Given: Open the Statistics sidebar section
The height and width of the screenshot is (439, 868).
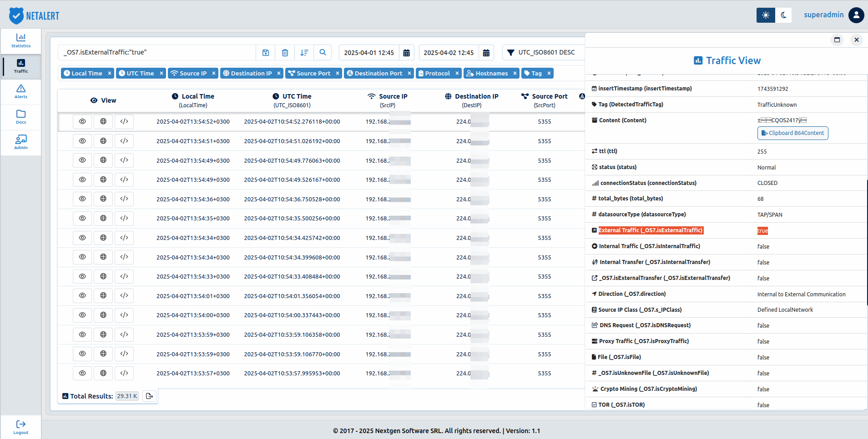Looking at the screenshot, I should tap(21, 40).
